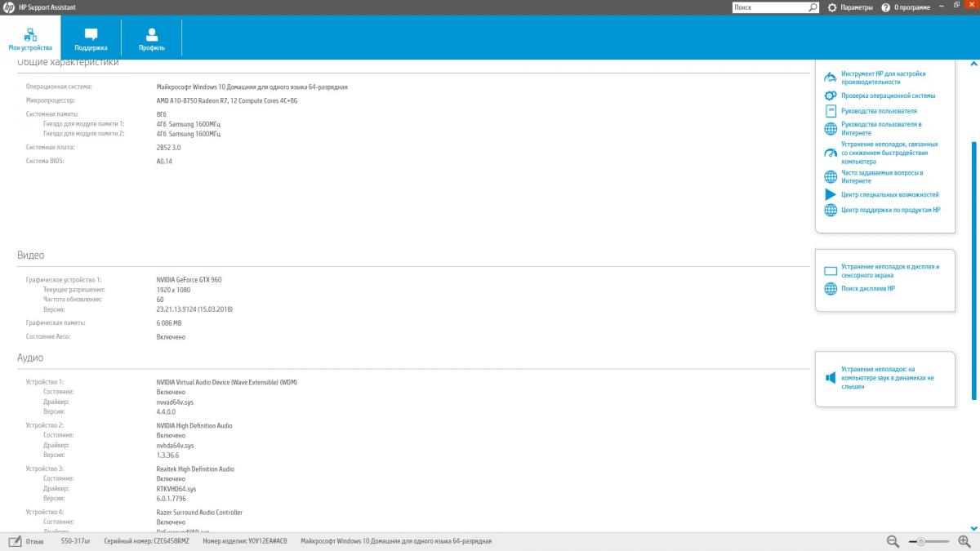Select Realtek High Definition Audio text
The width and height of the screenshot is (980, 551).
tap(195, 469)
